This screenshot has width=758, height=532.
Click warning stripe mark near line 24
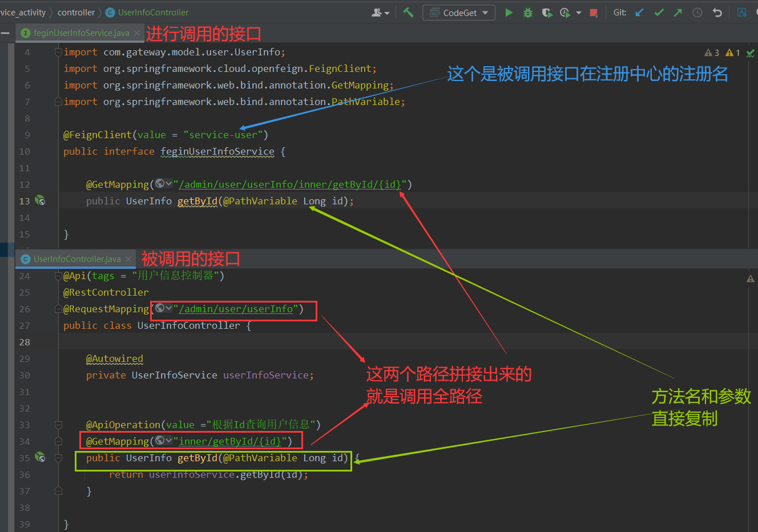tap(751, 279)
